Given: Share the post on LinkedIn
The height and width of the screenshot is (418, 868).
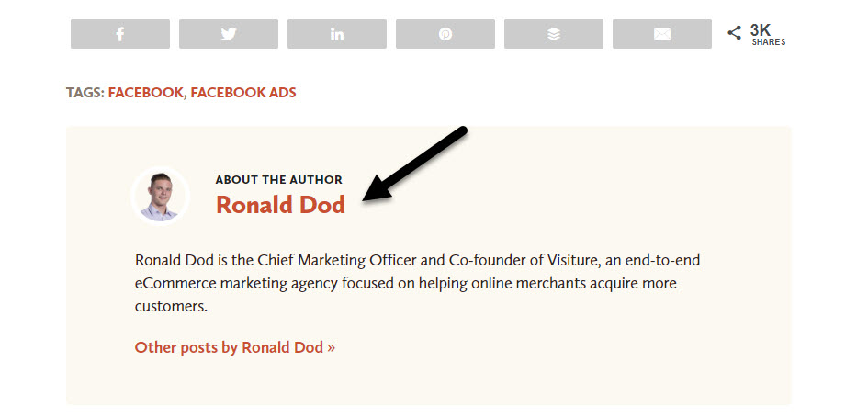Looking at the screenshot, I should 336,34.
